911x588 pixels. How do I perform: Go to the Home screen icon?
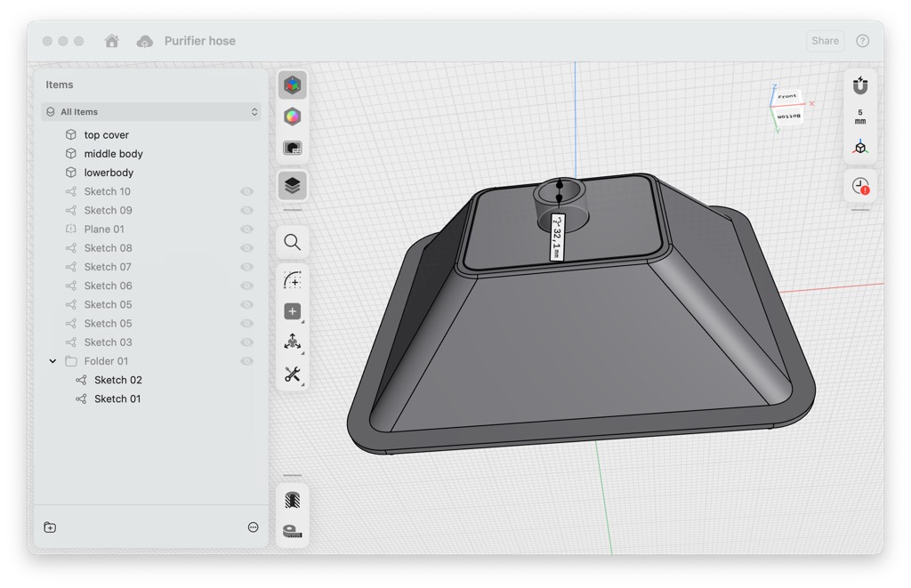(112, 41)
